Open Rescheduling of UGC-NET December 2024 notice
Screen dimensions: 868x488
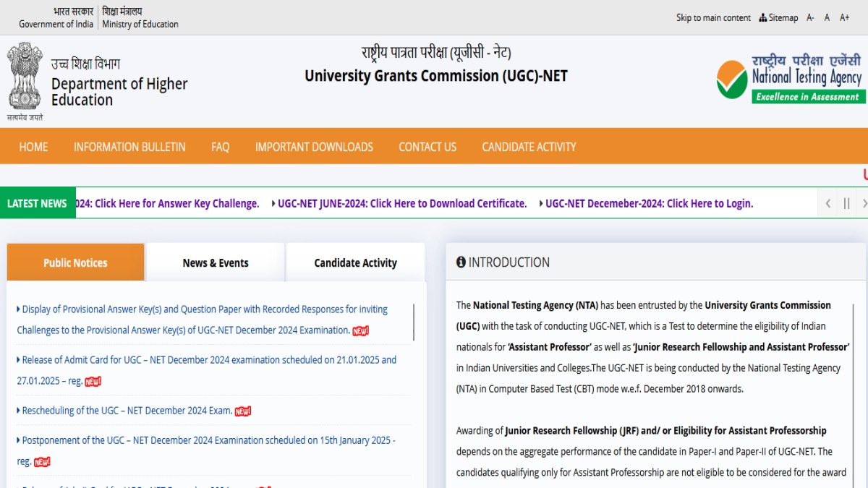pyautogui.click(x=127, y=411)
